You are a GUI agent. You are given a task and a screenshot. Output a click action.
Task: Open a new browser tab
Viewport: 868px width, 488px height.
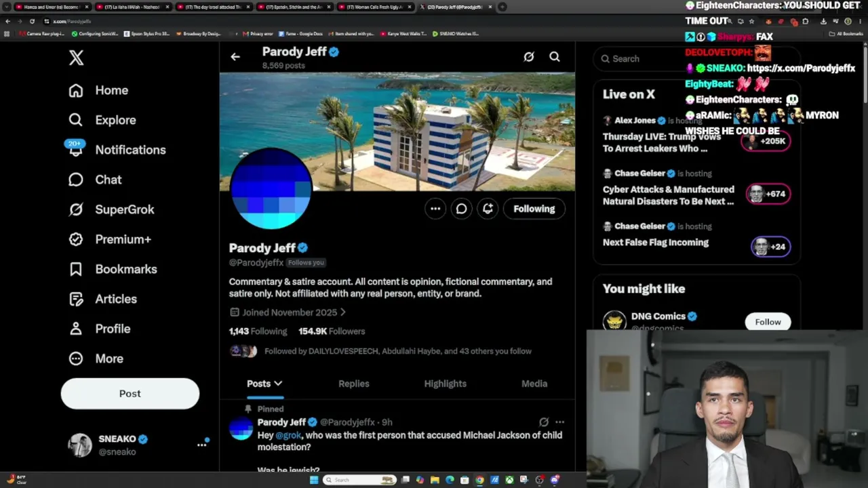(502, 7)
